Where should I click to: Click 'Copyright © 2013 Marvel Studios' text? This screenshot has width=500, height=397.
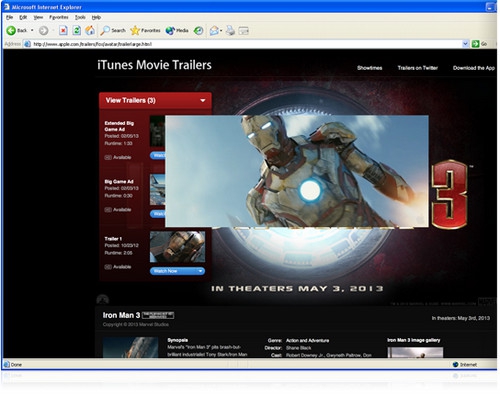pyautogui.click(x=136, y=324)
